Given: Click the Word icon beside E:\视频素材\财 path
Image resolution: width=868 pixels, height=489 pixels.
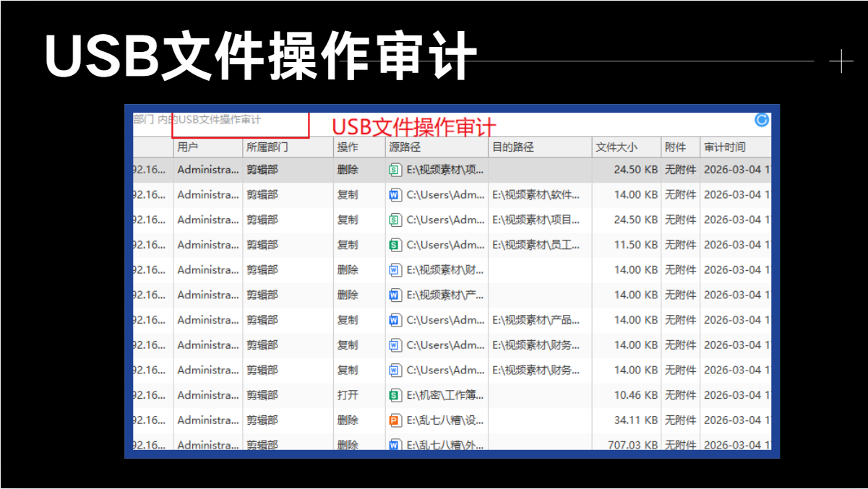Looking at the screenshot, I should (395, 270).
